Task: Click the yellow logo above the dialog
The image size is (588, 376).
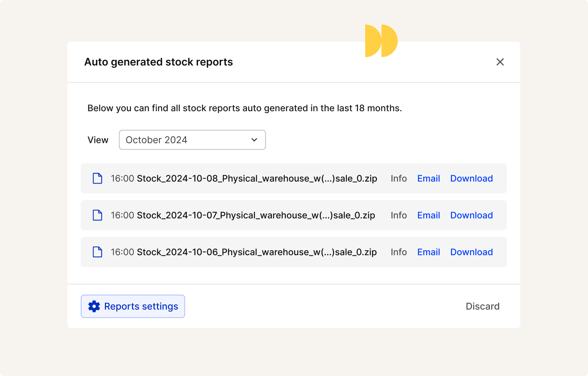Action: tap(381, 41)
